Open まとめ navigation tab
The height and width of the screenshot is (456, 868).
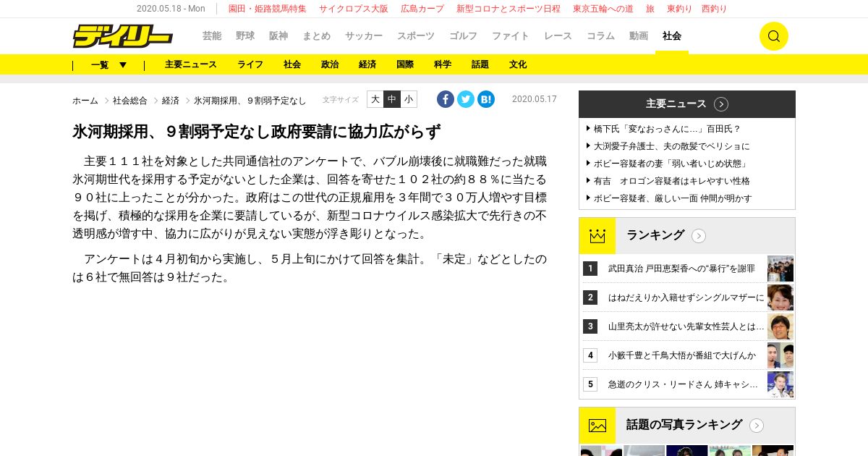316,36
